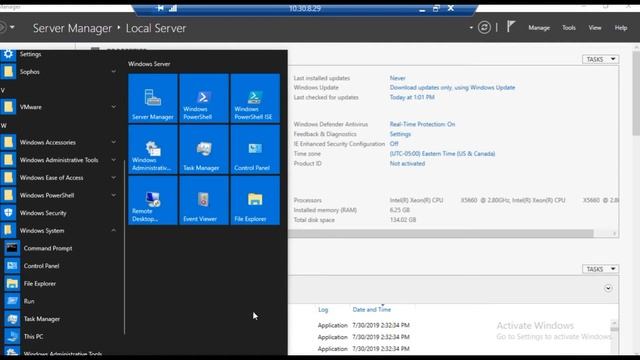This screenshot has width=640, height=360.
Task: Click the Not activated Product ID link
Action: click(407, 163)
